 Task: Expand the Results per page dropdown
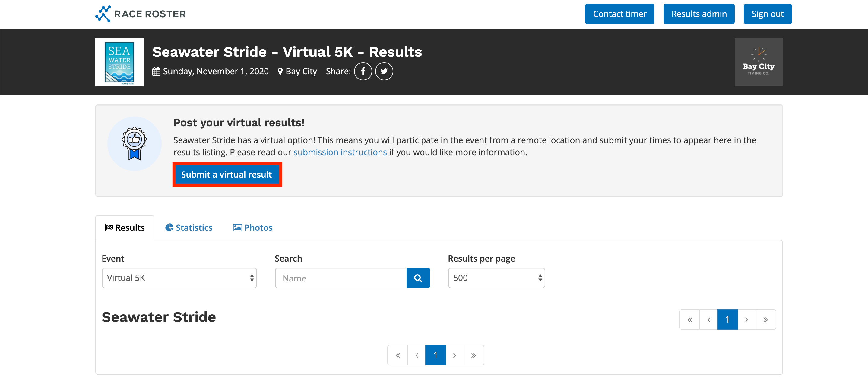(496, 278)
